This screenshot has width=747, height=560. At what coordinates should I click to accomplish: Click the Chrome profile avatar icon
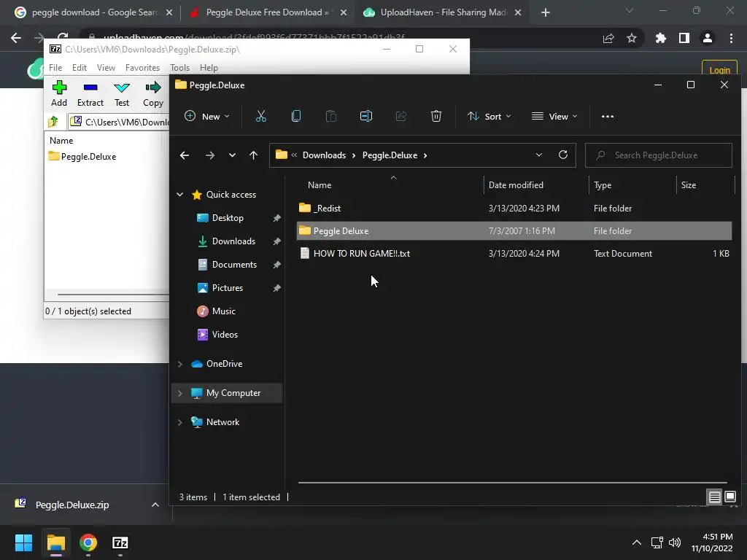pos(708,38)
